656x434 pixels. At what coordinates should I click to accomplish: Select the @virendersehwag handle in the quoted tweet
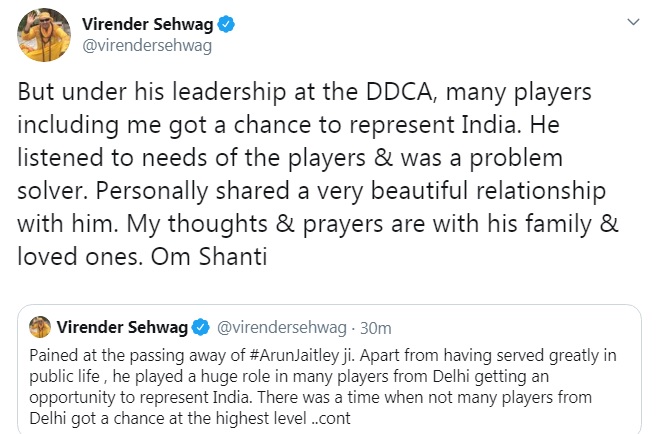[x=282, y=328]
